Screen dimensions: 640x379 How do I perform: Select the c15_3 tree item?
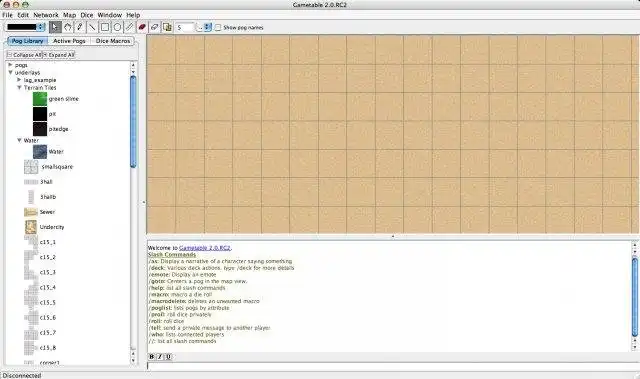point(47,273)
